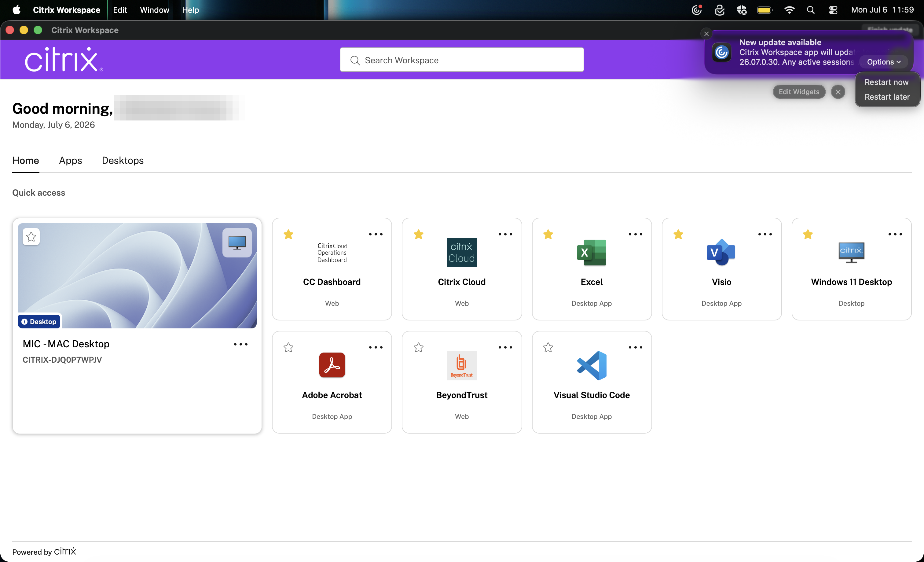Open the three-dot menu on Visio
The height and width of the screenshot is (562, 924).
tap(765, 234)
